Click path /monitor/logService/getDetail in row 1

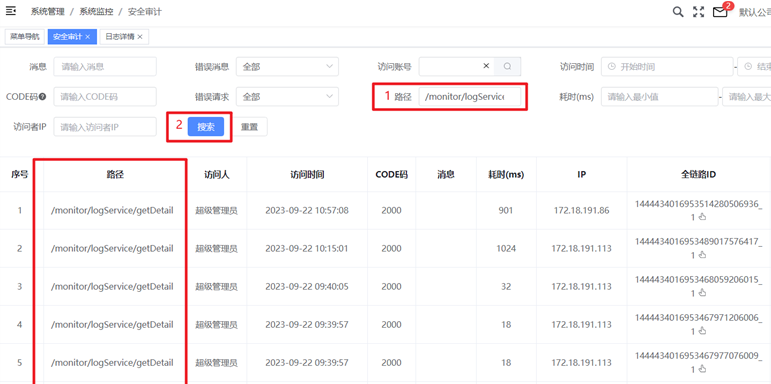pos(112,210)
